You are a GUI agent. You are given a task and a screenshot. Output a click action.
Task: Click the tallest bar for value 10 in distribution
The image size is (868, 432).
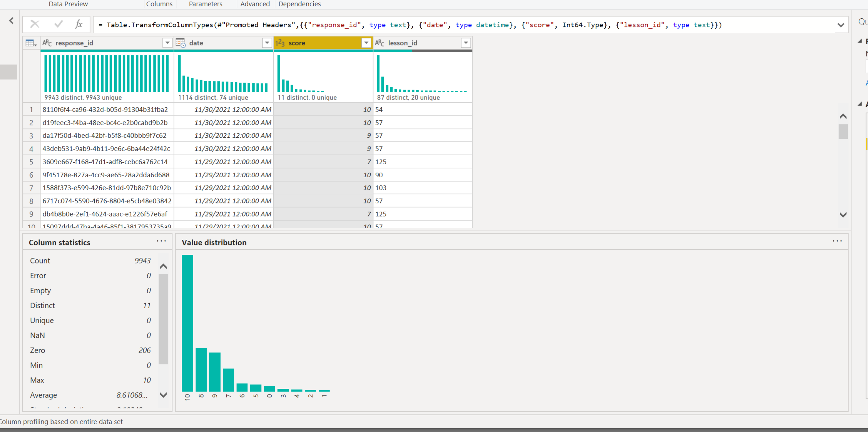(x=187, y=323)
